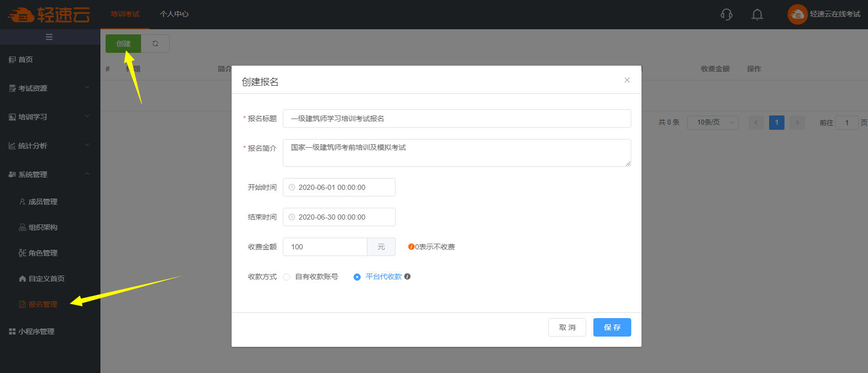This screenshot has width=868, height=373.
Task: Click the 取消 button
Action: click(x=567, y=327)
